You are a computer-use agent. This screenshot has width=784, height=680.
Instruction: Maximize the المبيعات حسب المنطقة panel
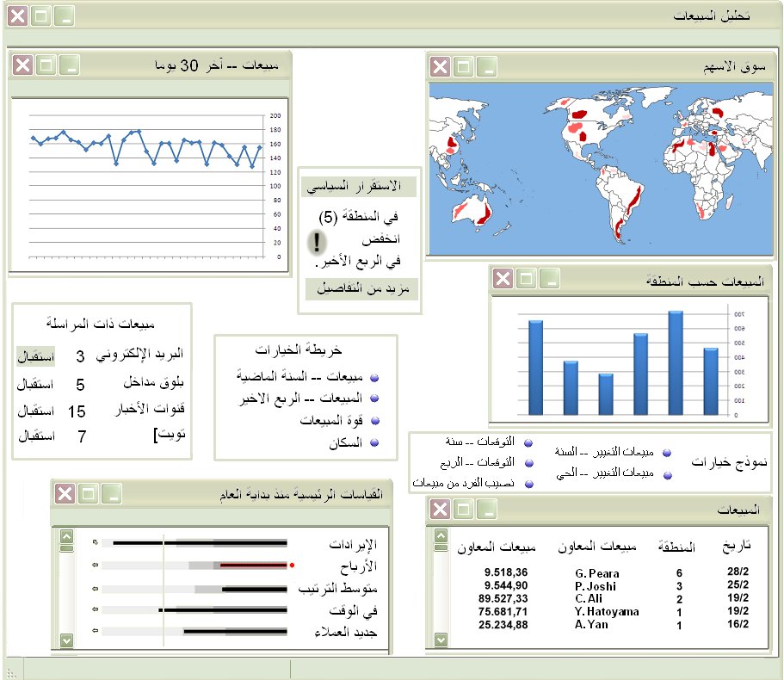click(x=525, y=278)
